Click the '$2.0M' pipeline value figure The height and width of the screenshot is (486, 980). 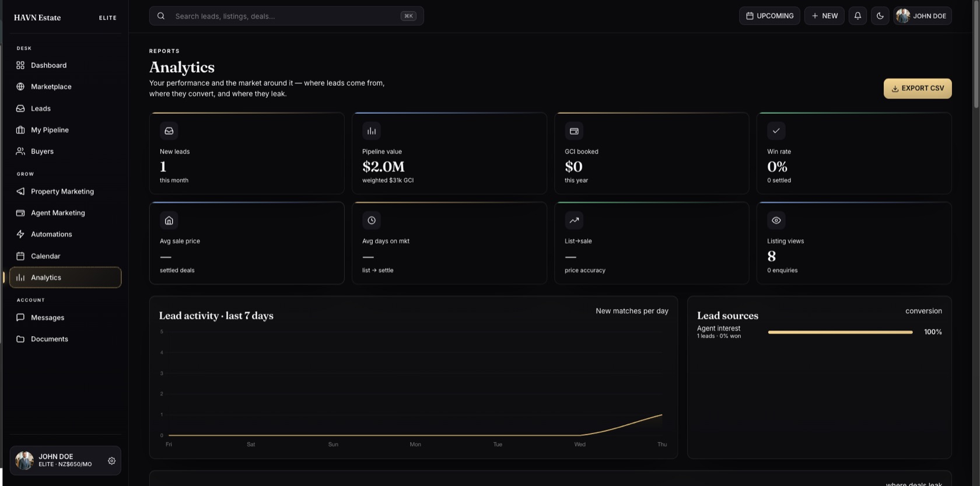click(383, 167)
